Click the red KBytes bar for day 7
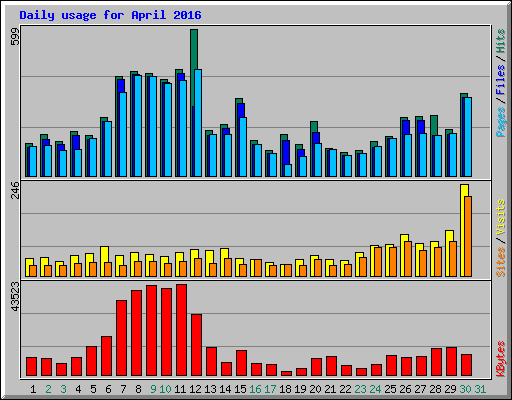The image size is (512, 400). pyautogui.click(x=121, y=338)
